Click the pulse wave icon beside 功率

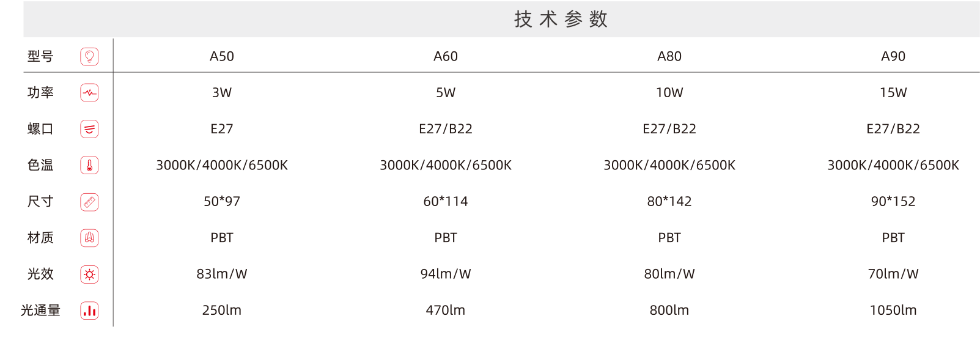[89, 93]
